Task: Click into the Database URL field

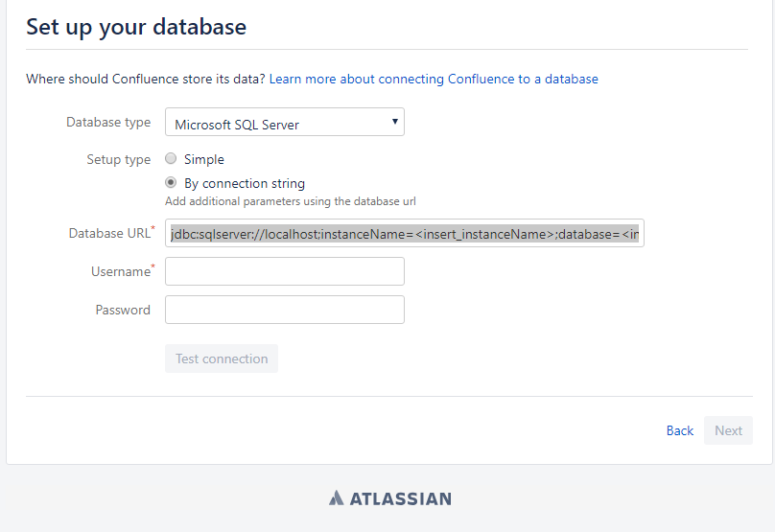Action: click(x=405, y=233)
